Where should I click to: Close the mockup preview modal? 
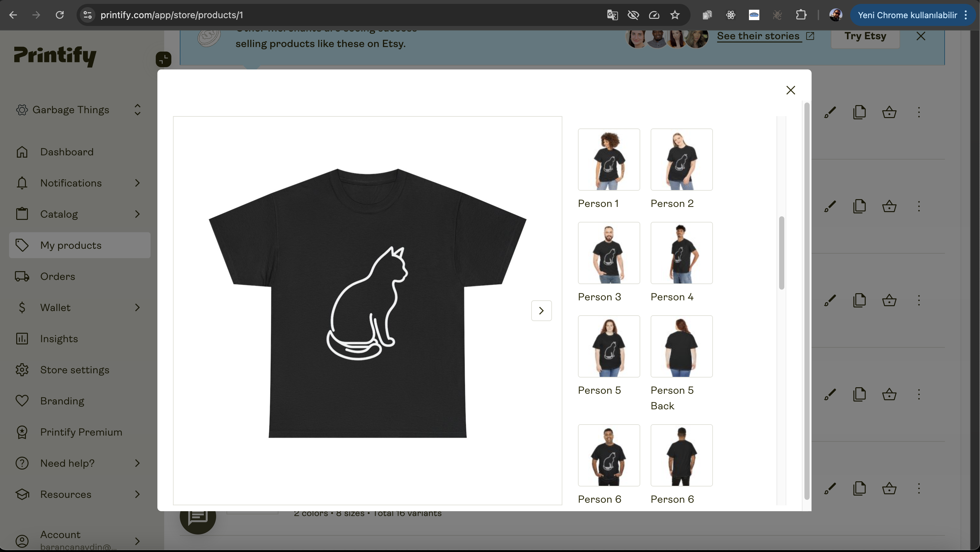tap(790, 90)
